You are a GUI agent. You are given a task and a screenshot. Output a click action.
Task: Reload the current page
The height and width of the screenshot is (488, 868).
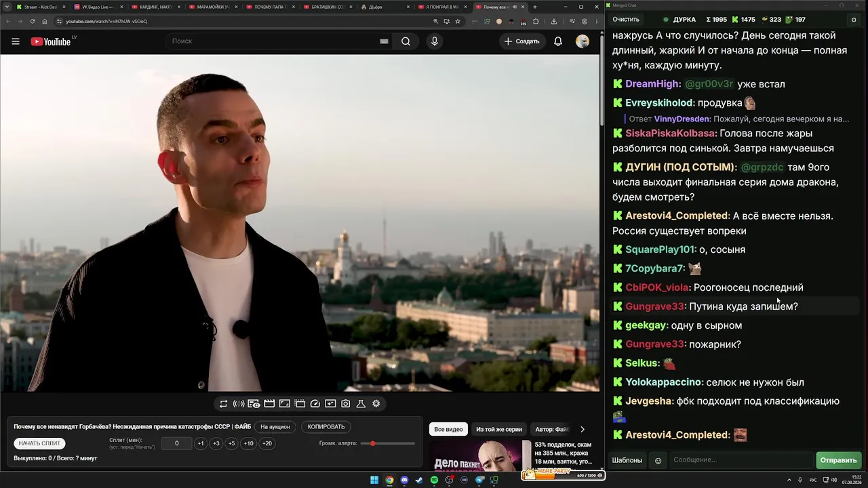(33, 21)
